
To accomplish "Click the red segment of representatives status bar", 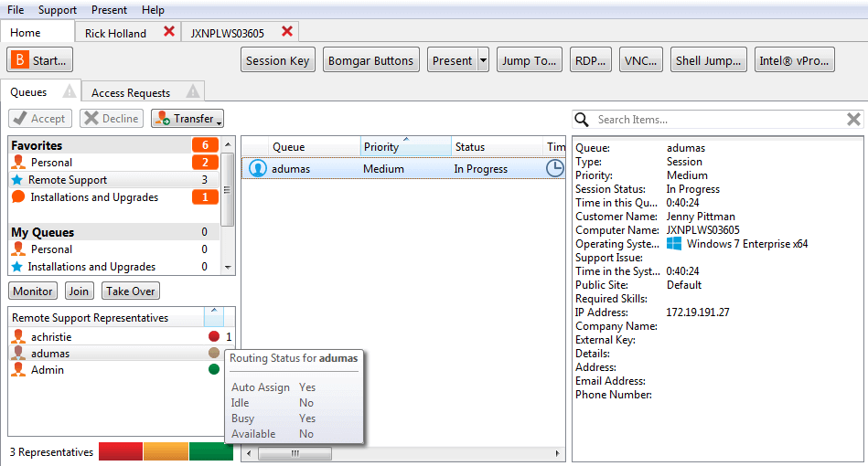I will [121, 451].
